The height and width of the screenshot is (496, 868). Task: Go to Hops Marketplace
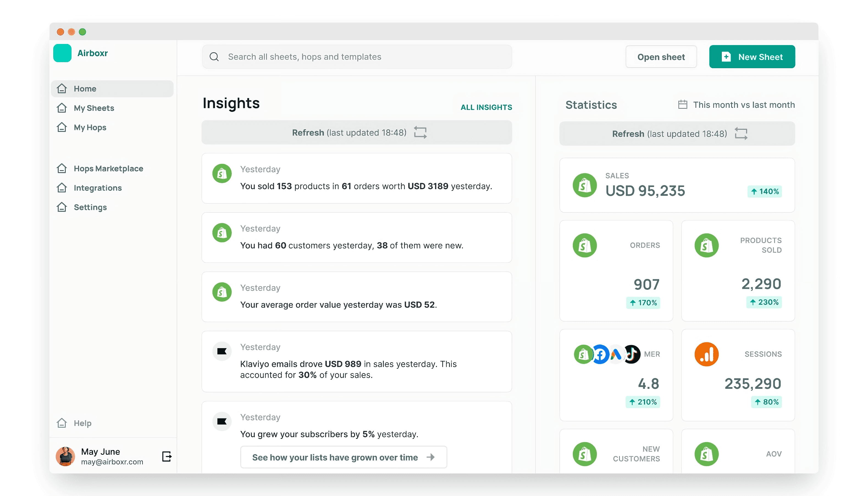[108, 169]
